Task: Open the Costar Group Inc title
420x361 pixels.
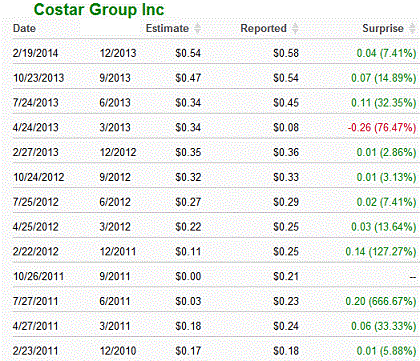Action: [99, 9]
